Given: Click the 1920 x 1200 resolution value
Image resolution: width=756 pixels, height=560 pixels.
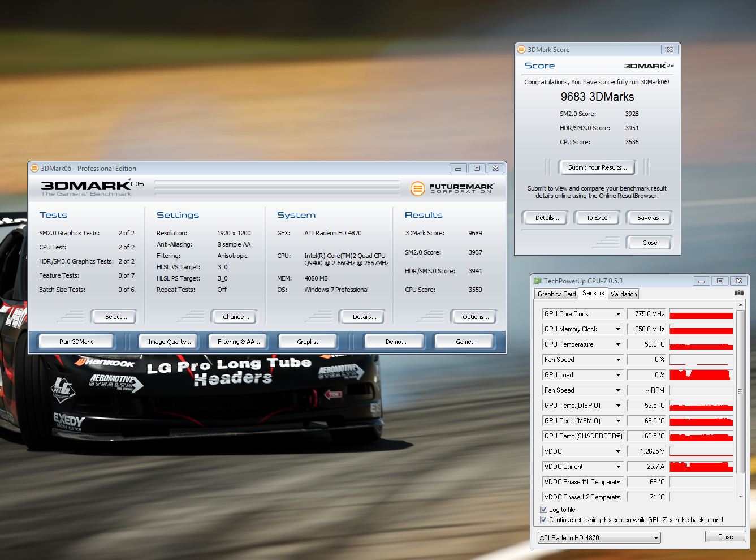Looking at the screenshot, I should (234, 233).
